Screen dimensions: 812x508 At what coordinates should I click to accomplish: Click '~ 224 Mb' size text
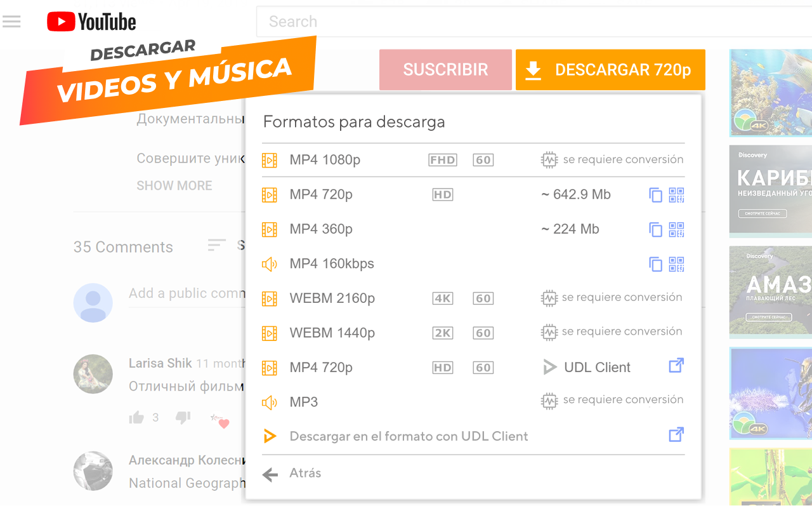pyautogui.click(x=570, y=229)
